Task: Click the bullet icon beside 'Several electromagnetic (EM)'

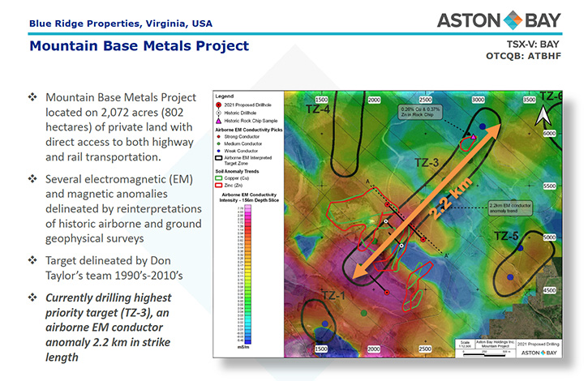Action: point(32,178)
